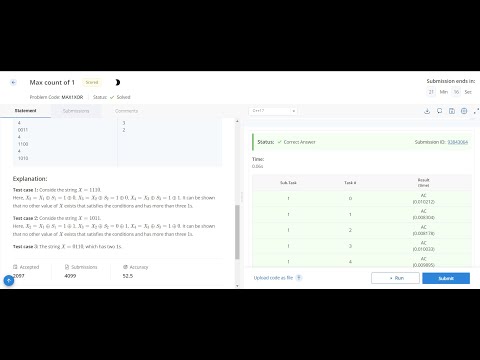Image resolution: width=480 pixels, height=360 pixels.
Task: Click the Correct Answer status text
Action: pyautogui.click(x=299, y=142)
